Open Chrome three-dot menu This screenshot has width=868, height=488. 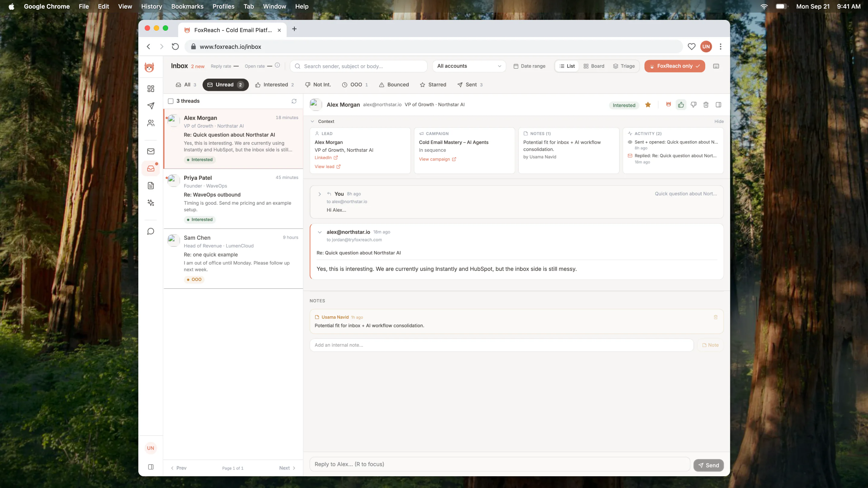[x=720, y=46]
